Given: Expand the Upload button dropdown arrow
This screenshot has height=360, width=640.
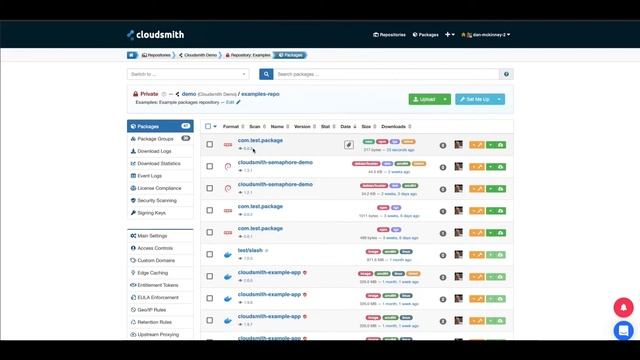Looking at the screenshot, I should [445, 99].
